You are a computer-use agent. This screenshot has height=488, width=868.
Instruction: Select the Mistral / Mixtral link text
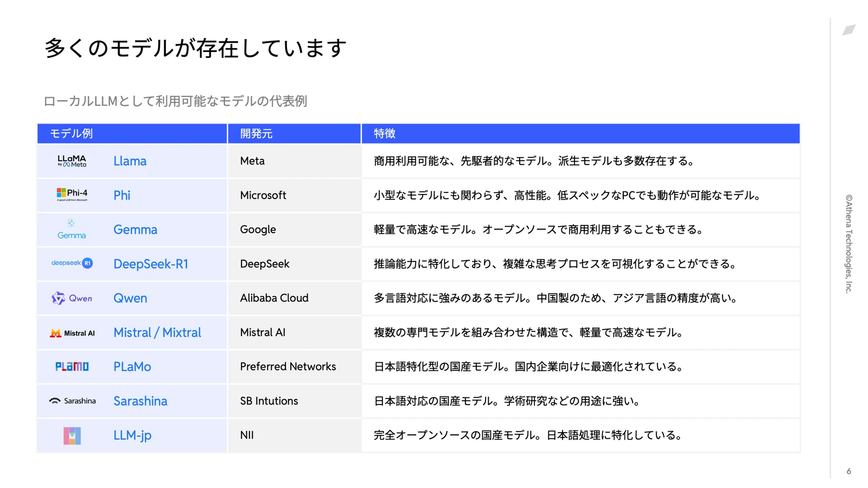coord(157,332)
